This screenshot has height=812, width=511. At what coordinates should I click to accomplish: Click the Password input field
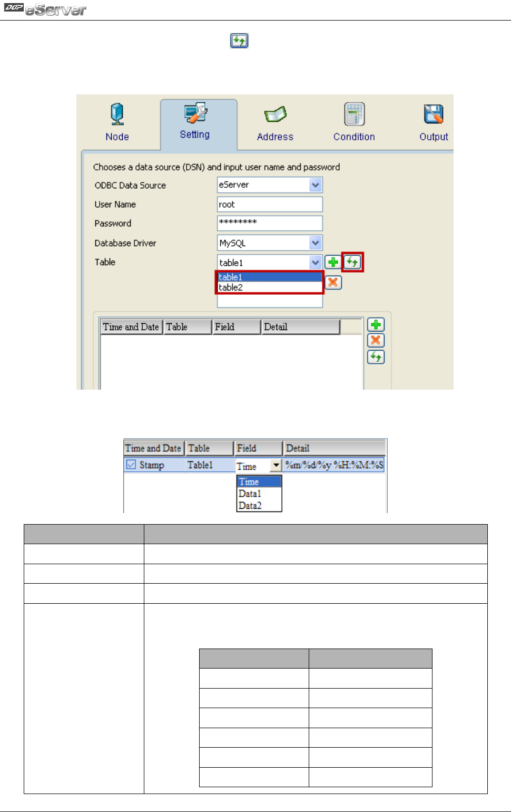[x=270, y=223]
